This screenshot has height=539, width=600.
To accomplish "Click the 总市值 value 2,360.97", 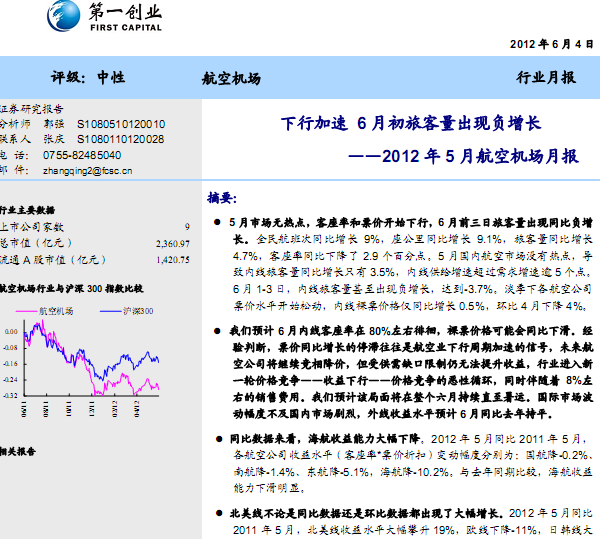I will point(172,243).
